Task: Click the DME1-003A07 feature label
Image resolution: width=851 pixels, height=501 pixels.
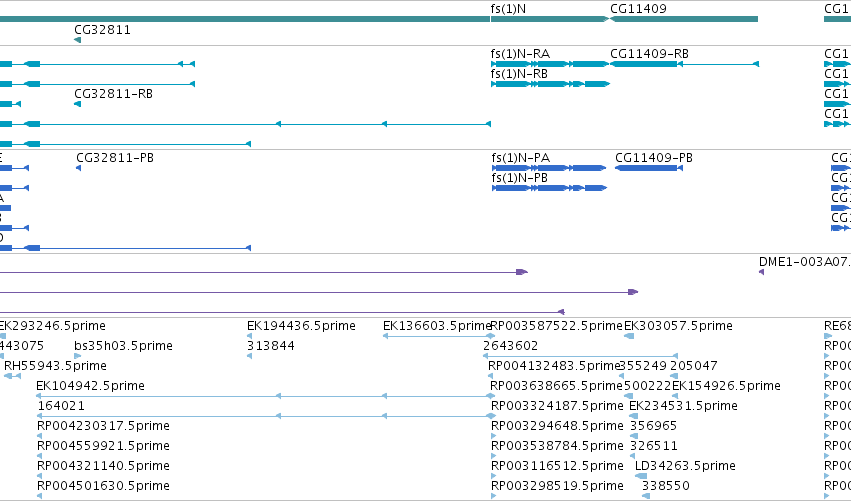Action: [804, 262]
